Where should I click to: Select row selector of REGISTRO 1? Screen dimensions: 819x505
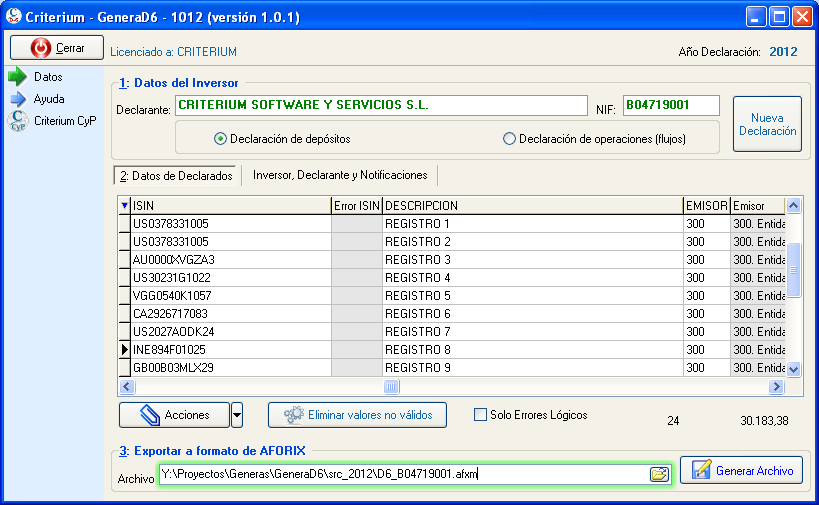click(x=124, y=224)
